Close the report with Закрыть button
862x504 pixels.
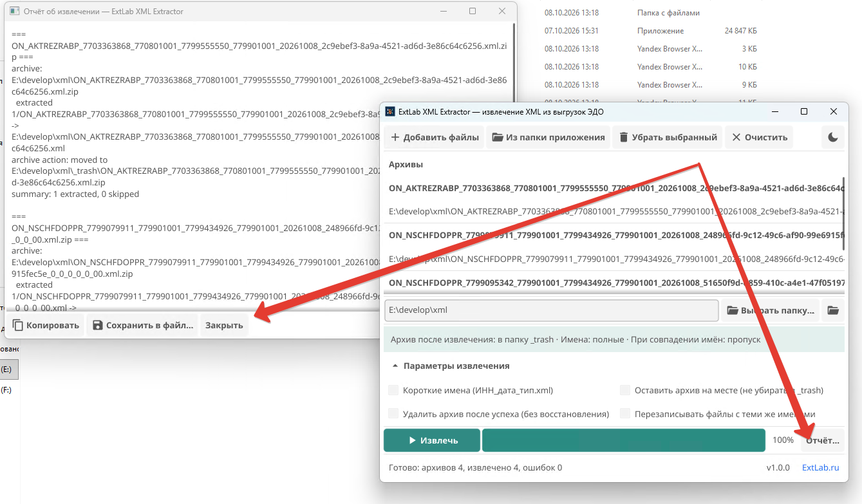pos(224,325)
